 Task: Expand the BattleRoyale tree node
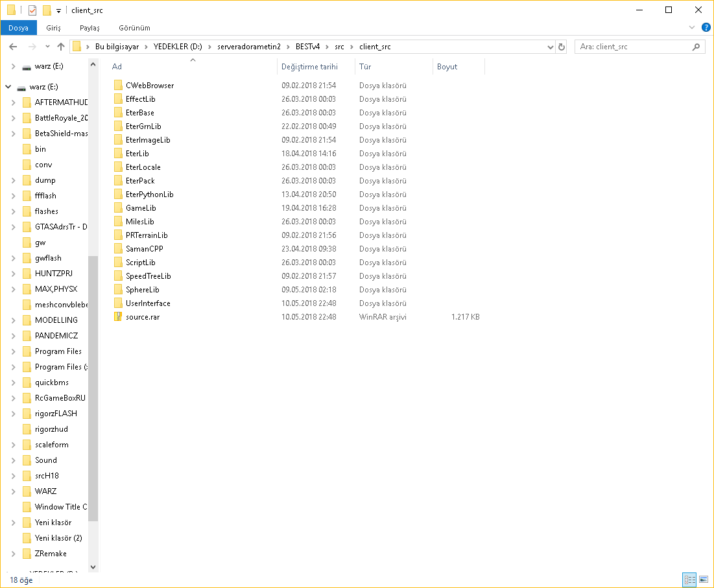[x=13, y=118]
